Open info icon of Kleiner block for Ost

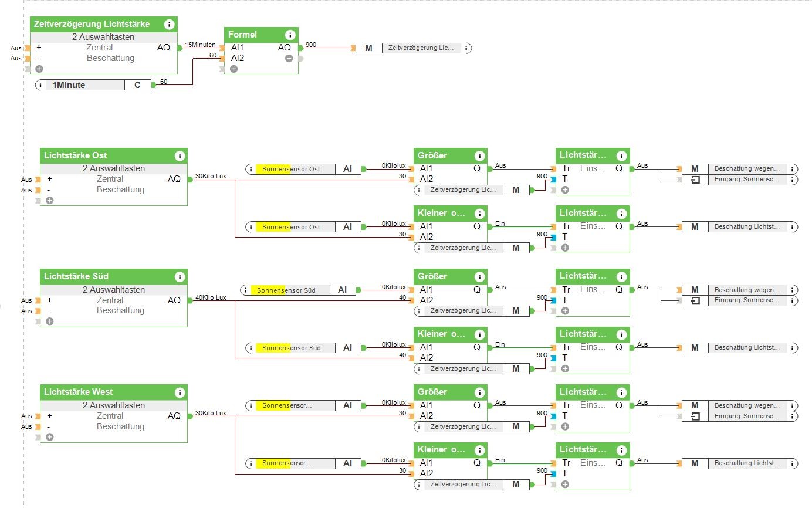click(x=479, y=214)
